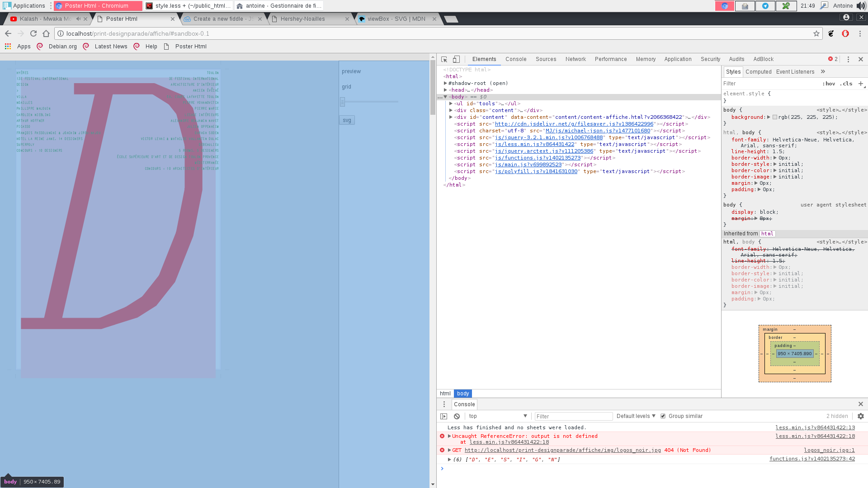Switch to the Network tab
Viewport: 868px width, 488px height.
(x=575, y=59)
